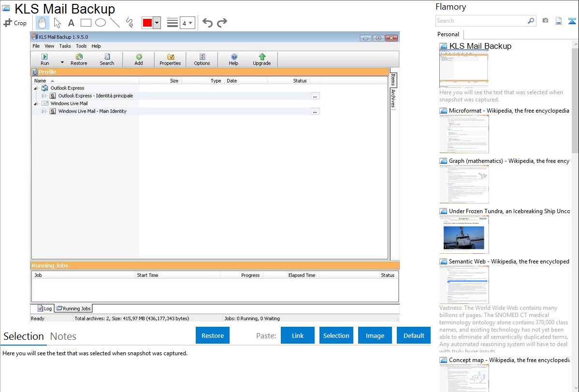579x392 pixels.
Task: Click the camera snapshot icon
Action: pyautogui.click(x=545, y=21)
